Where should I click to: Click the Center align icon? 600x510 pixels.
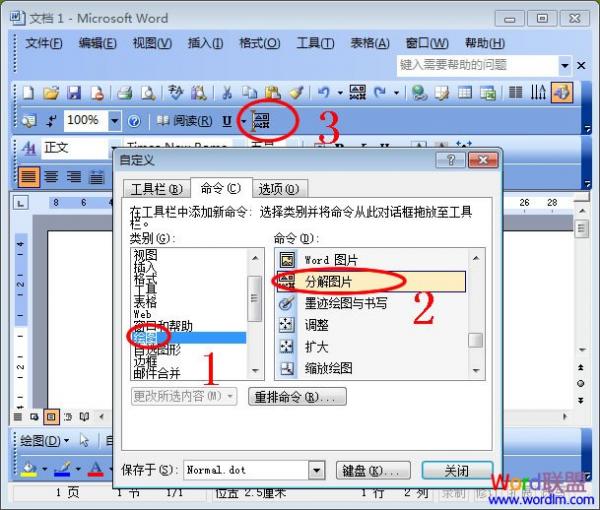(51, 177)
